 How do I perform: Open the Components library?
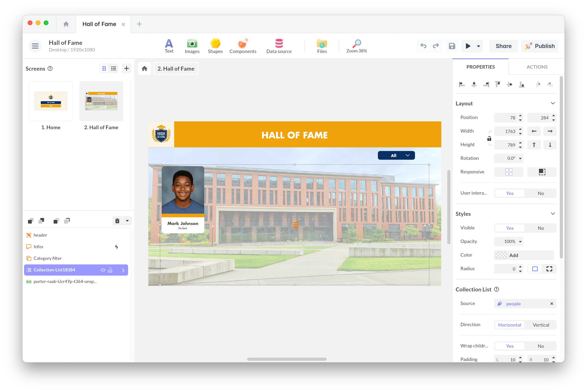(x=243, y=46)
